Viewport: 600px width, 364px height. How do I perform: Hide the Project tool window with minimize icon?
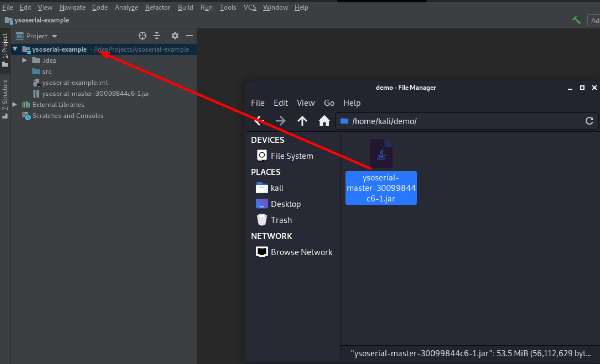(189, 36)
